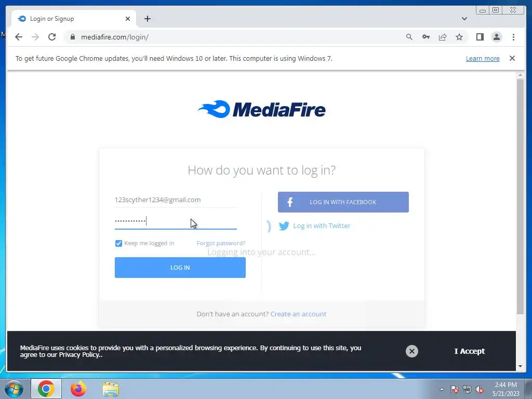Open the Action Center flag icon
The image size is (532, 399).
click(x=454, y=389)
